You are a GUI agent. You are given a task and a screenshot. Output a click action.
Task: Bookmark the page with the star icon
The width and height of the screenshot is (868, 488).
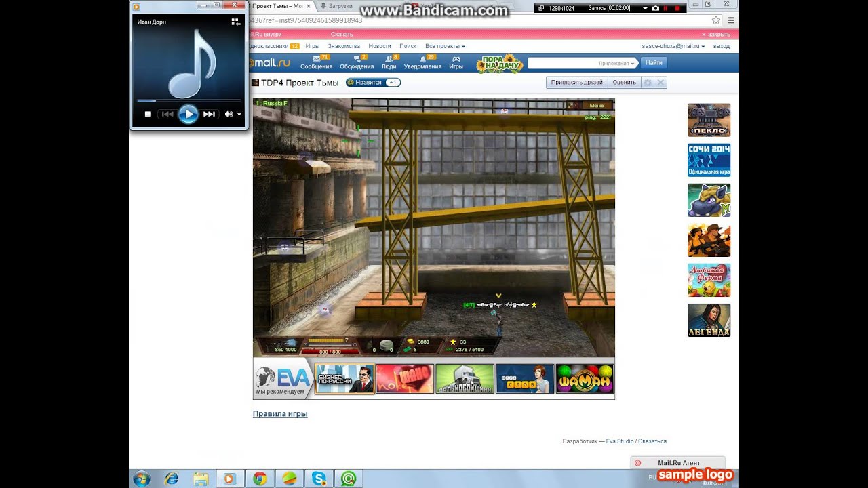[715, 20]
